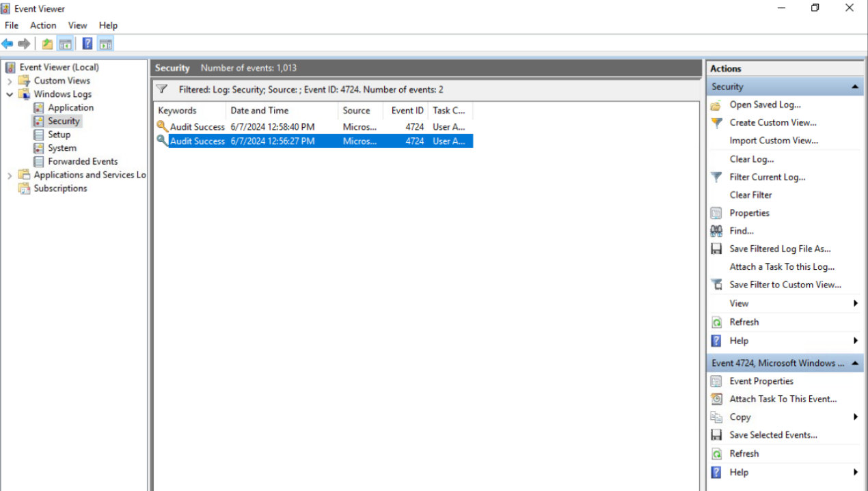Toggle Show/Hide Console Tree toolbar icon
The height and width of the screenshot is (491, 868).
point(65,44)
